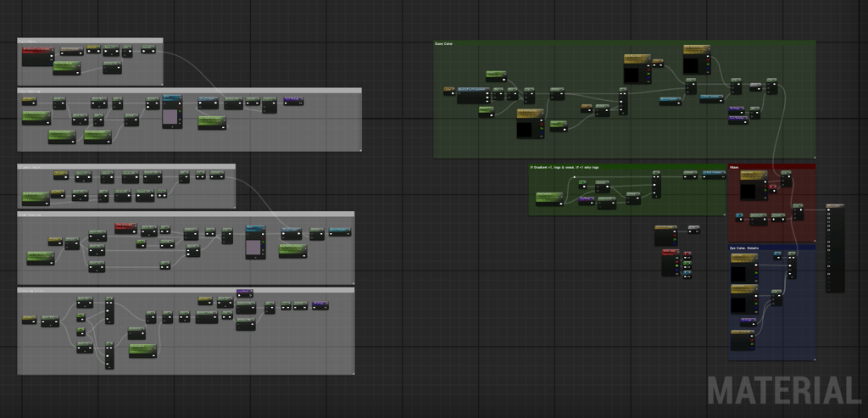
Task: Select the large green parameter node in "If Gradient" box
Action: (x=549, y=198)
